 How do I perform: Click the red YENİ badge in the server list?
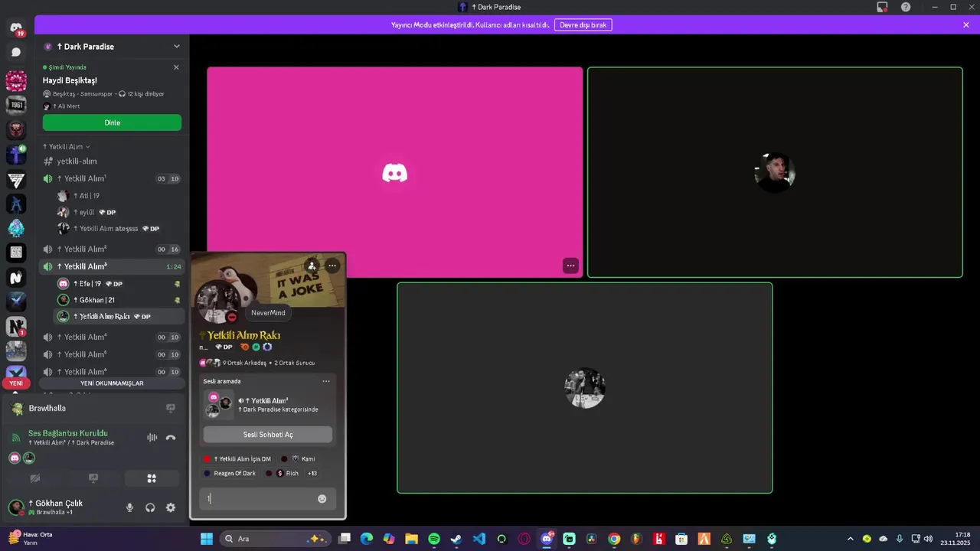(16, 383)
